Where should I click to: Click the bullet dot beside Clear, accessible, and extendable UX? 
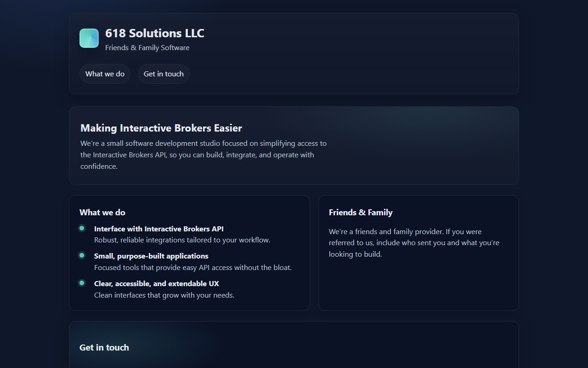pos(82,283)
